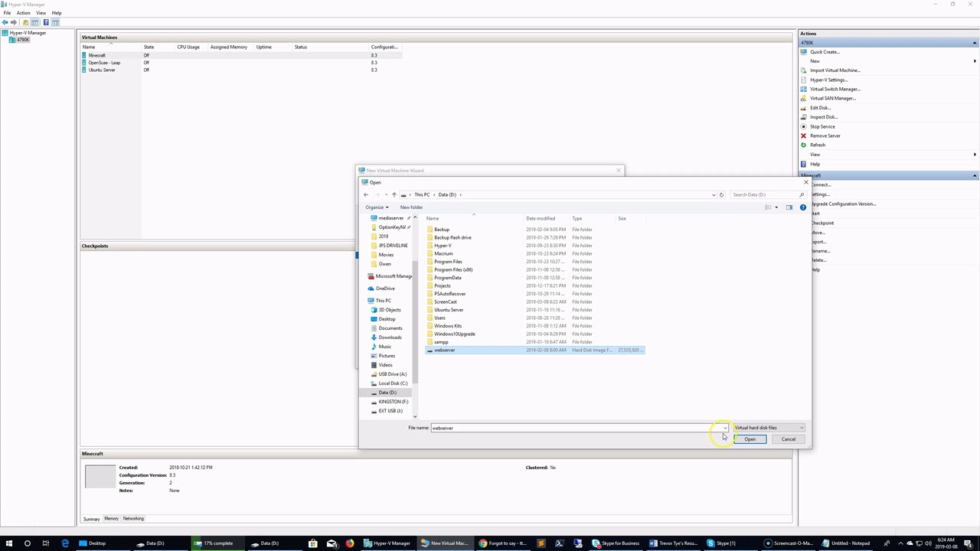Click the Open button in file dialog
Image resolution: width=980 pixels, height=551 pixels.
pyautogui.click(x=750, y=439)
